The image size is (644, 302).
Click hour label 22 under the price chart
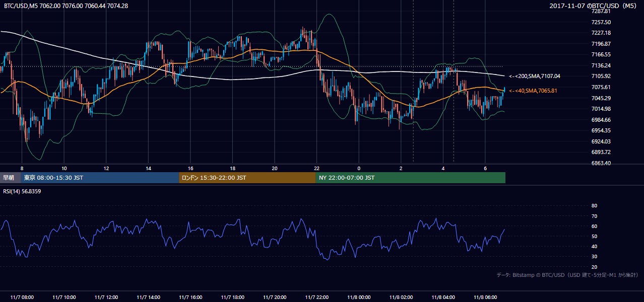click(x=316, y=168)
